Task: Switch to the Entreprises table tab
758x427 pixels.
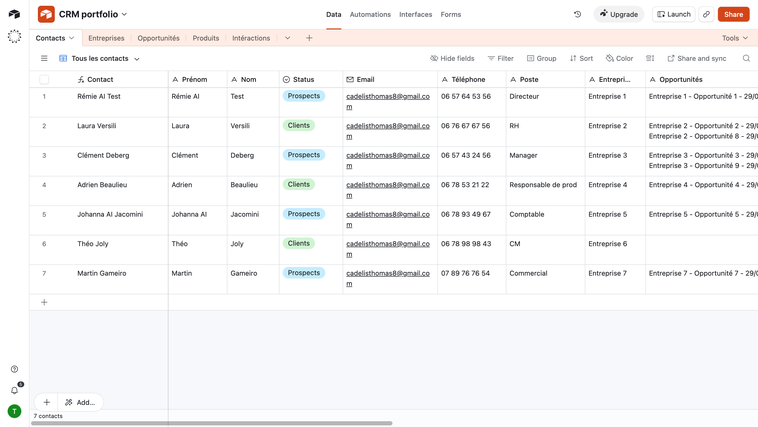Action: click(x=106, y=38)
